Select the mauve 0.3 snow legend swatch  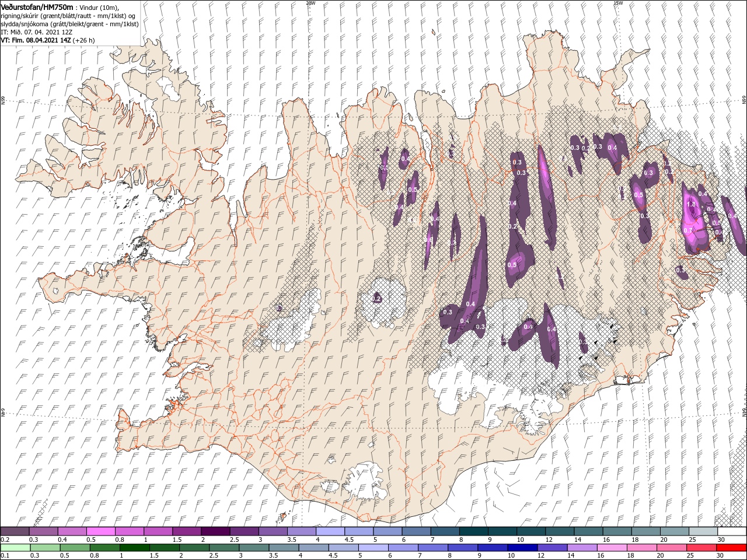coord(43,531)
